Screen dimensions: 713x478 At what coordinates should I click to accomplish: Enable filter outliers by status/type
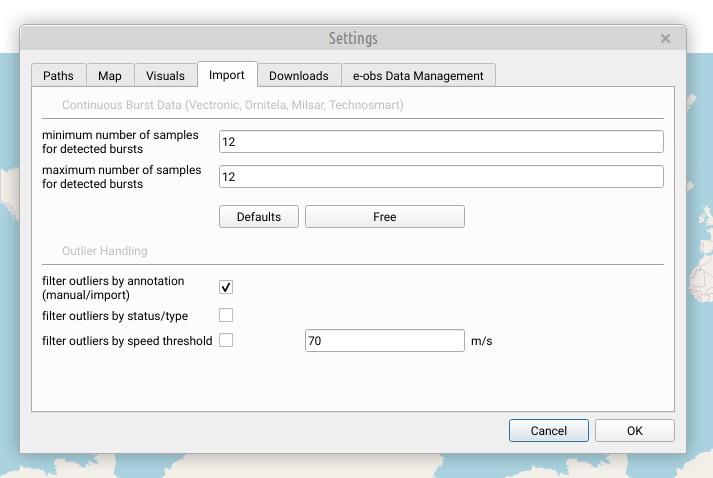tap(226, 315)
